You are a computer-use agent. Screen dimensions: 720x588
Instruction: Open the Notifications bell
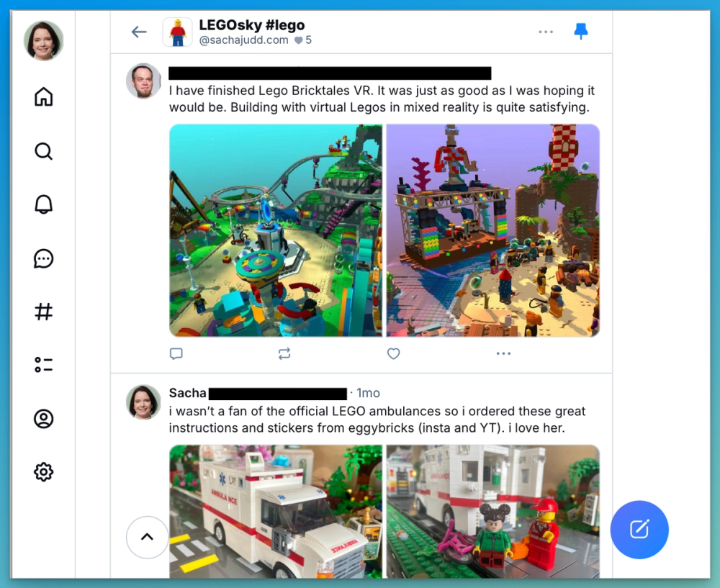(44, 204)
